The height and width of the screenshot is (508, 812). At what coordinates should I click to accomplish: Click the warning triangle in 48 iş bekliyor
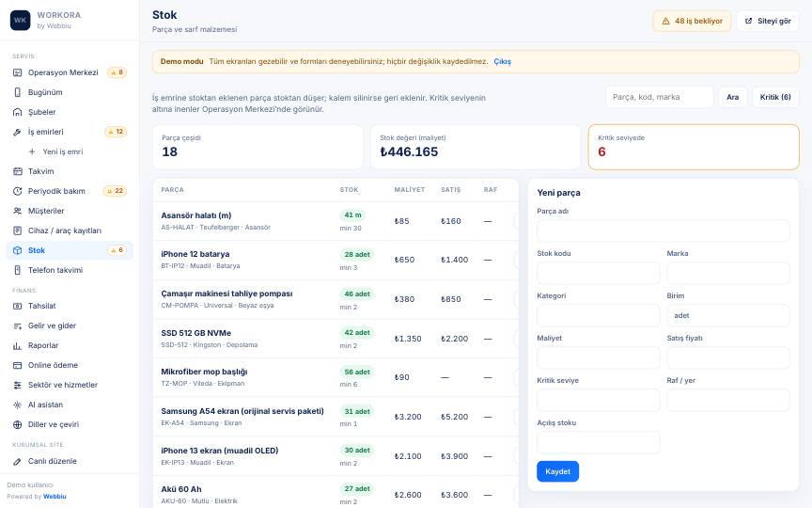coord(666,22)
